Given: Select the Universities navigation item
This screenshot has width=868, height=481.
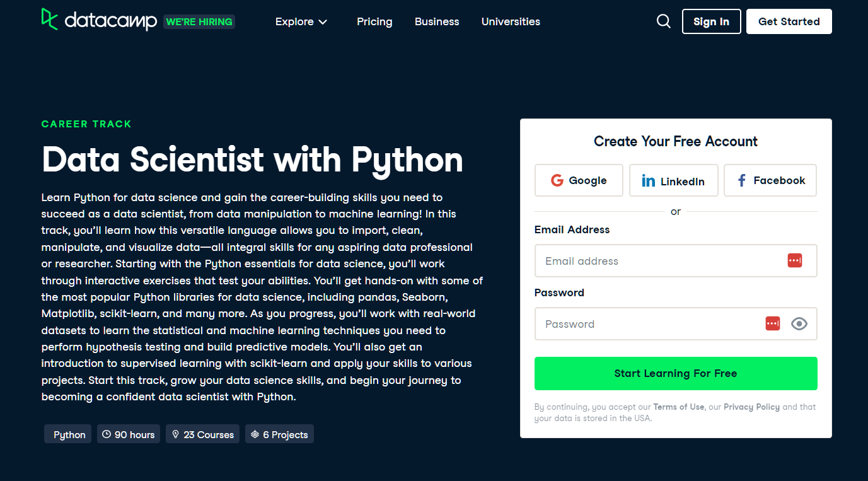Looking at the screenshot, I should [511, 21].
